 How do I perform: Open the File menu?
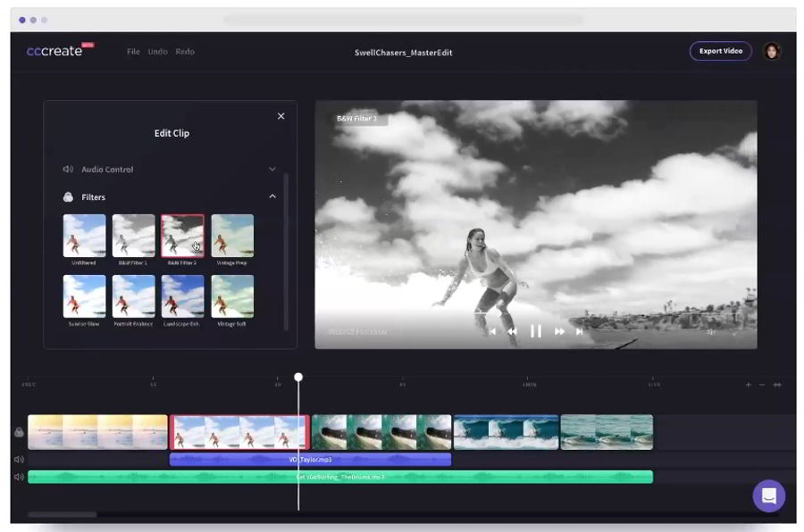point(133,52)
